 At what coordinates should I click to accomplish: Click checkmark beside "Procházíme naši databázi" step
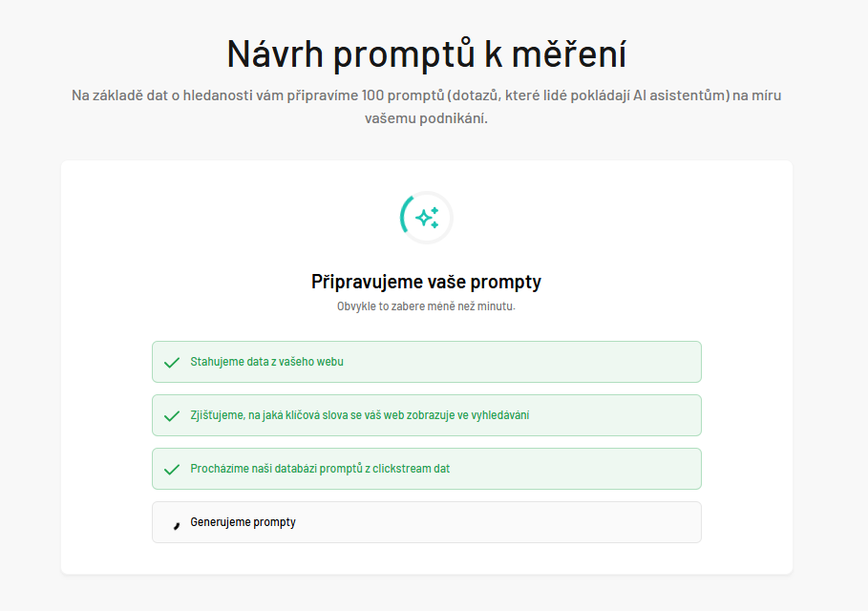tap(172, 470)
